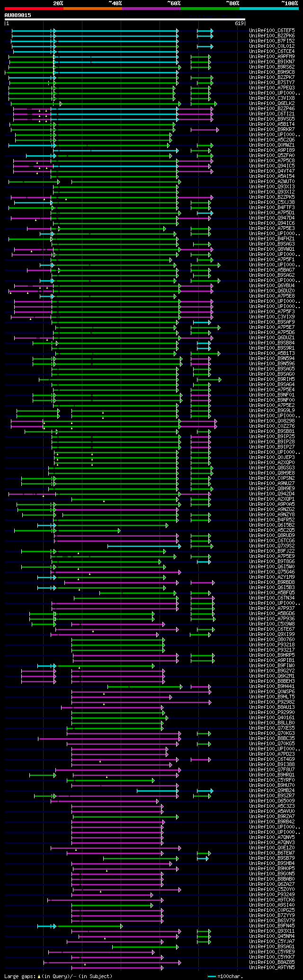Open hit UniRef100_Q94IC5
Viewport: 303px width, 980px height.
[272, 166]
